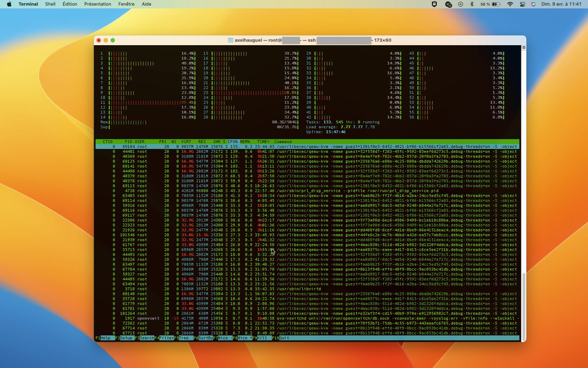588x368 pixels.
Task: Select openvswit process row PID 1917
Action: tap(307, 318)
